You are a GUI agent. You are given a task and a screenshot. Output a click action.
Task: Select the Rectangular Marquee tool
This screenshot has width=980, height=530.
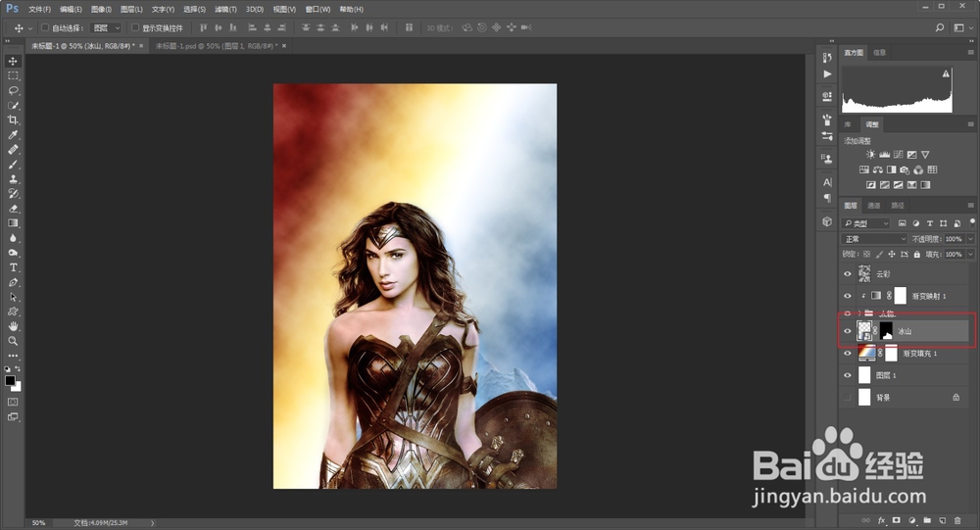pos(13,75)
